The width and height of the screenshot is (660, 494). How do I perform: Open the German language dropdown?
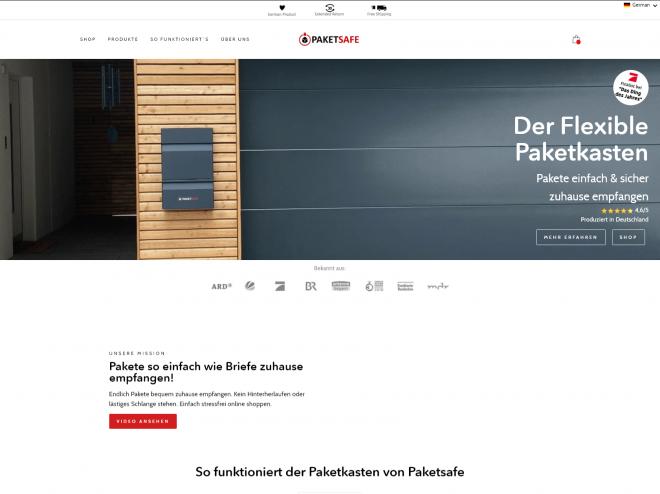640,5
